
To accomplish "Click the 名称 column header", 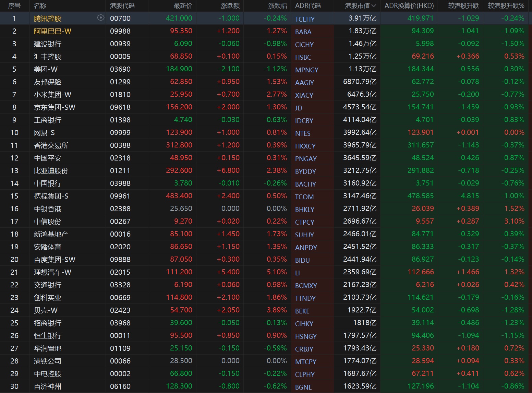I will point(40,6).
